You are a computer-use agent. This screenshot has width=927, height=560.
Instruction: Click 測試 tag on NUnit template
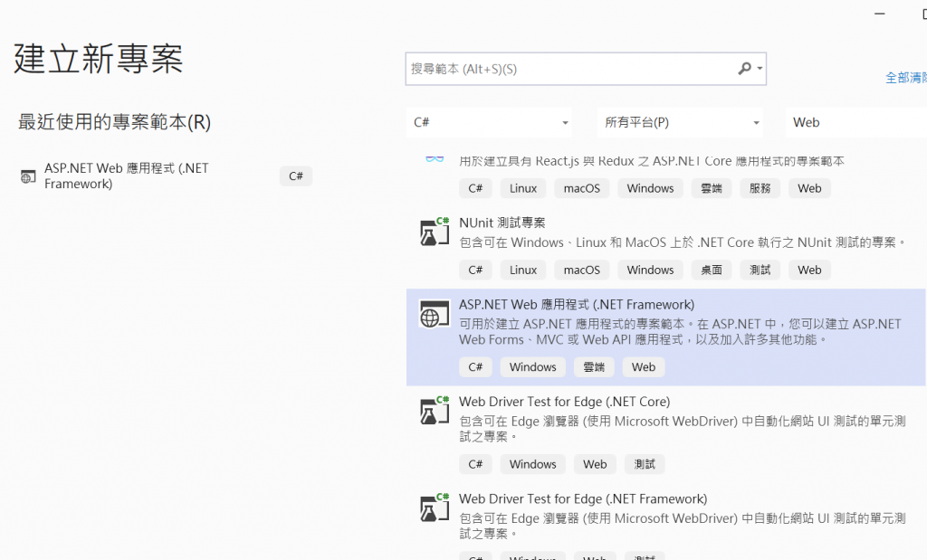click(x=760, y=270)
